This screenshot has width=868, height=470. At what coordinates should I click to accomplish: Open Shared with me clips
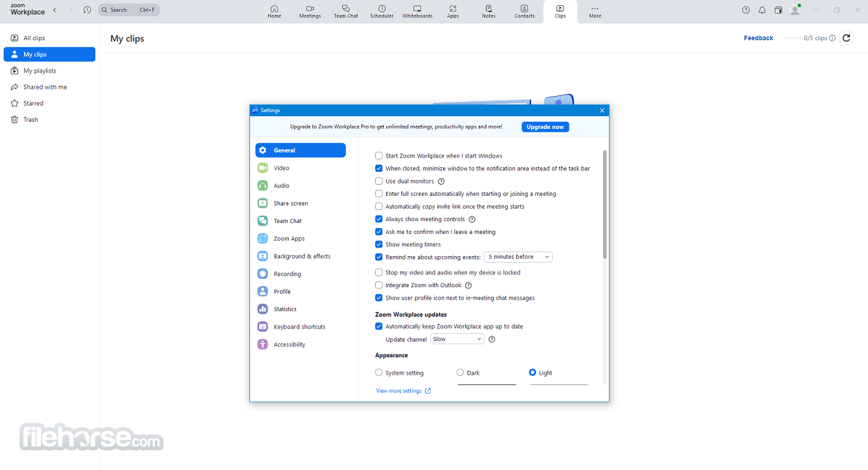click(49, 87)
